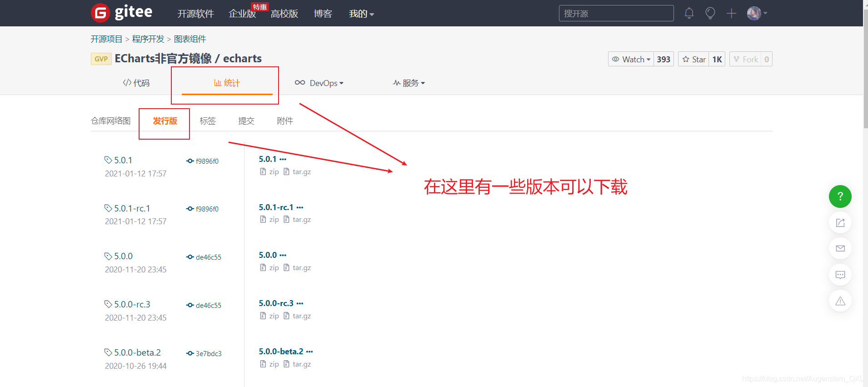
Task: Expand details ellipsis for release 5.0.1-rc.1
Action: point(300,207)
